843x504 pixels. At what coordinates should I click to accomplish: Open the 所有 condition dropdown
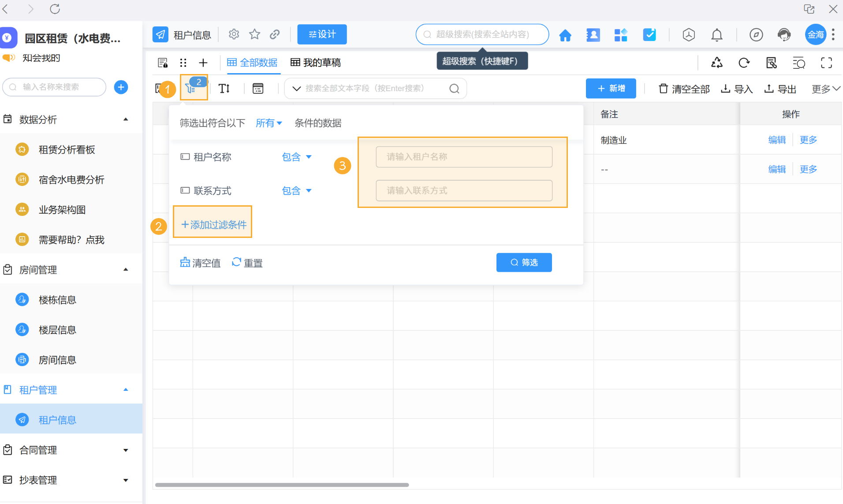pyautogui.click(x=268, y=123)
